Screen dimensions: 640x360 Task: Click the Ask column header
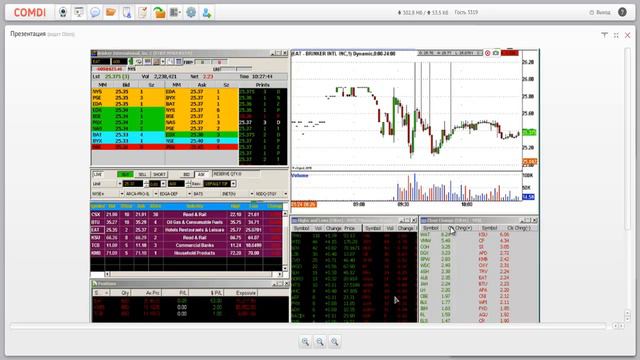[202, 85]
